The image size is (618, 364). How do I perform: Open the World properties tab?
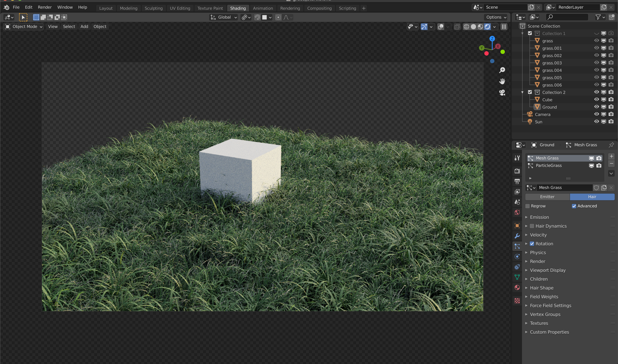517,212
